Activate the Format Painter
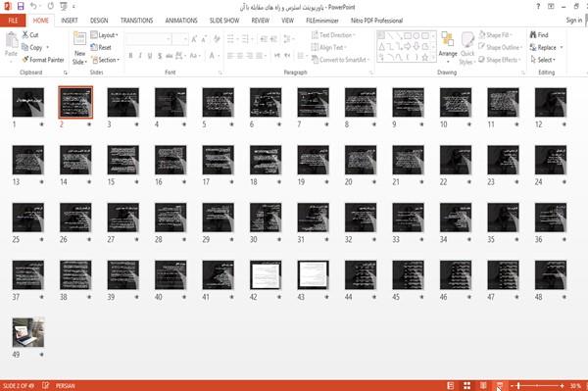 click(x=43, y=60)
